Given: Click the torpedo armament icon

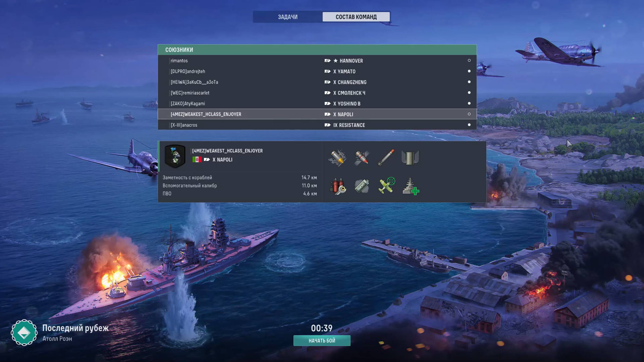Looking at the screenshot, I should pos(386,158).
